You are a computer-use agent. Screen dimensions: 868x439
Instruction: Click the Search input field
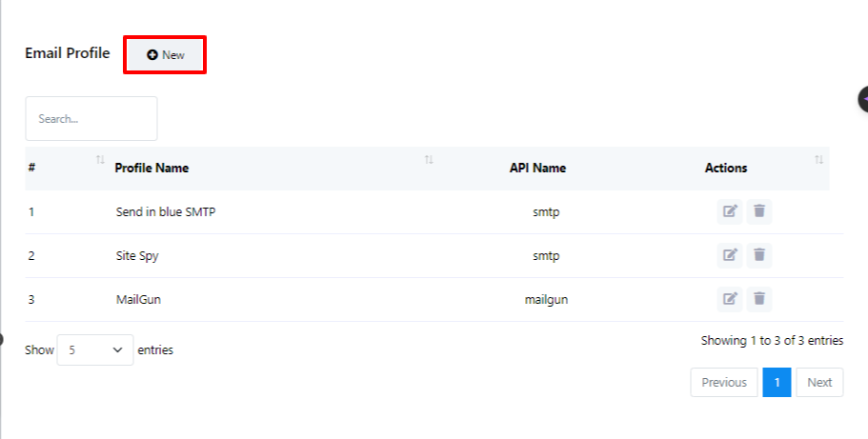click(91, 119)
